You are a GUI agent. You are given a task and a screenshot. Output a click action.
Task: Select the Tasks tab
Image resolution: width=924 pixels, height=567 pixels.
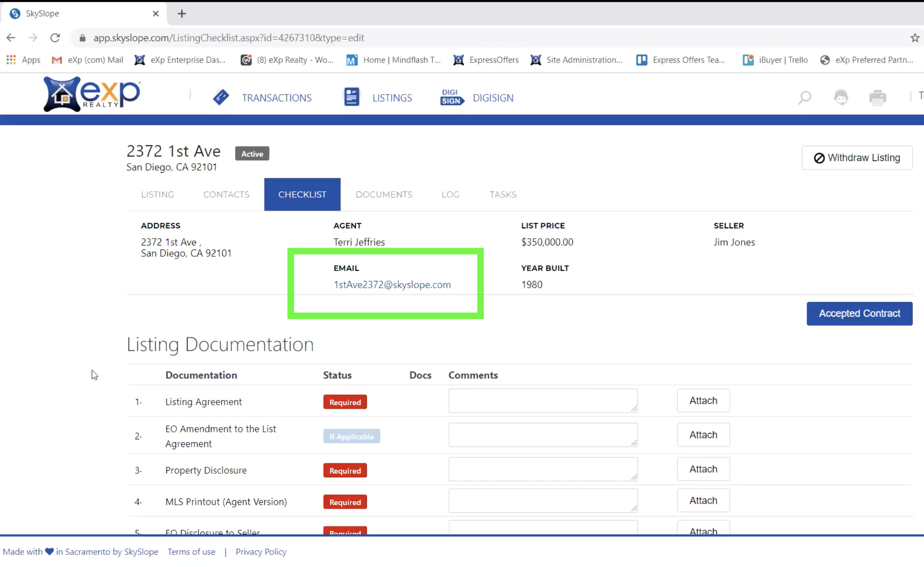[x=503, y=195]
